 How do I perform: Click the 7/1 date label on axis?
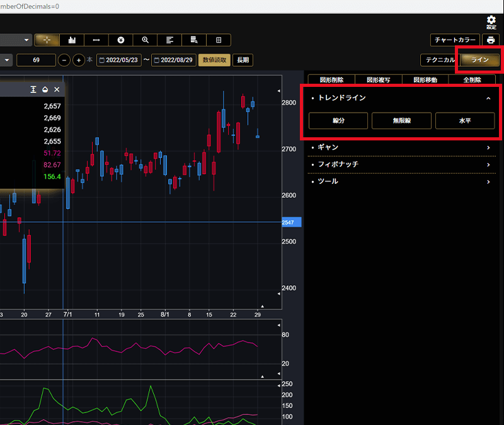point(67,314)
